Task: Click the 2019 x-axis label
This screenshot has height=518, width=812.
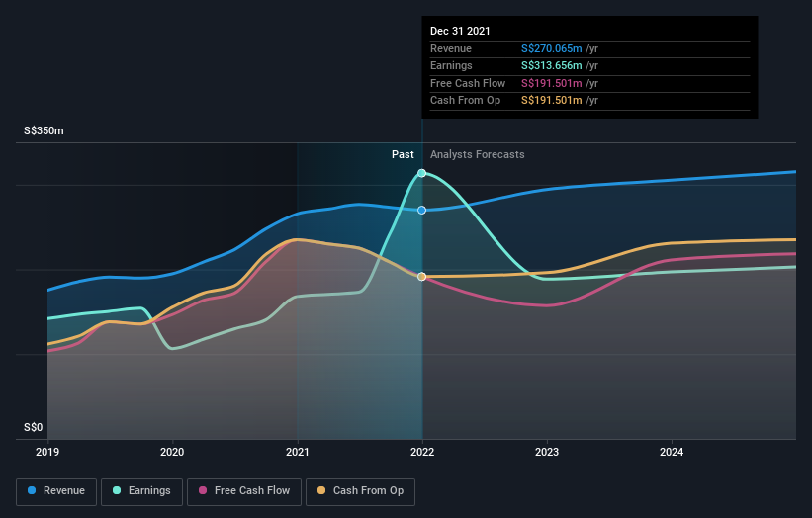Action: tap(47, 452)
